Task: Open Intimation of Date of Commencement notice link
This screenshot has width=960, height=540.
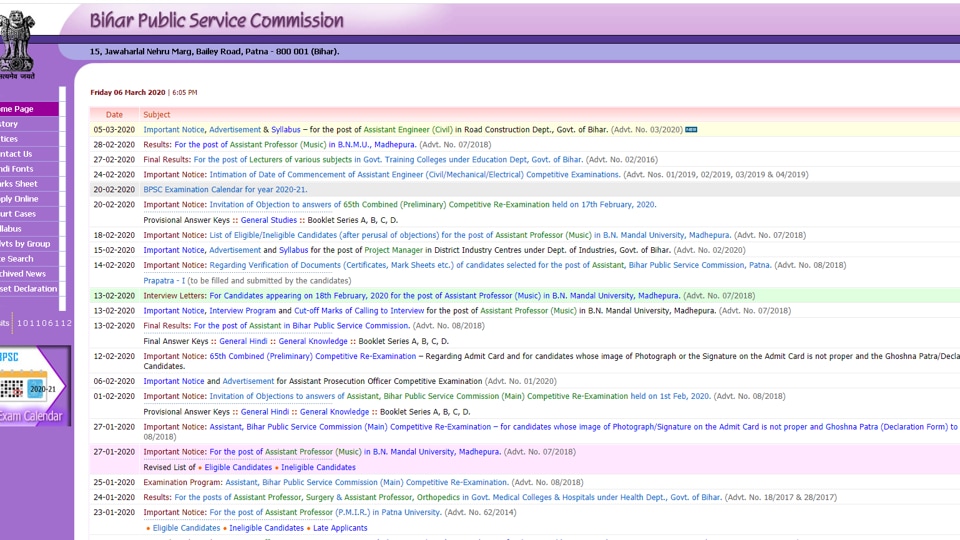Action: click(414, 174)
